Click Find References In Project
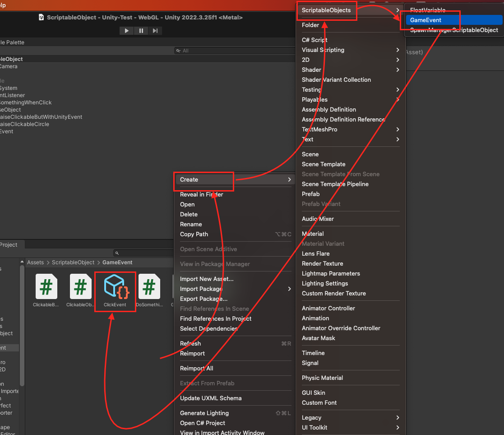504x435 pixels. [235, 318]
